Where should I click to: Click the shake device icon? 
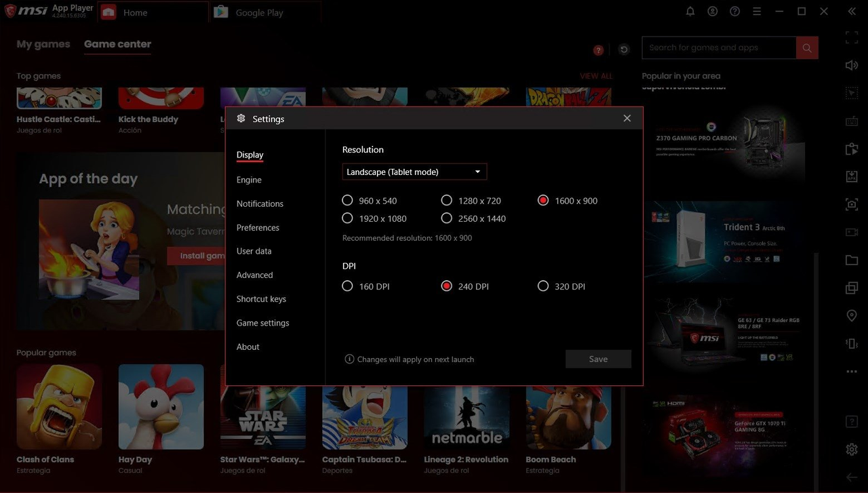coord(852,344)
